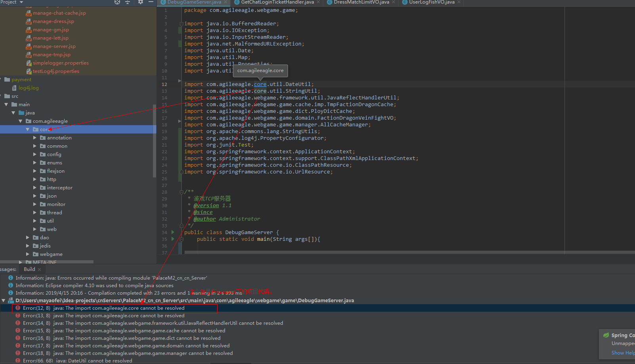The width and height of the screenshot is (635, 364).
Task: Collapse the com.agileeagle package arrow
Action: click(x=21, y=121)
